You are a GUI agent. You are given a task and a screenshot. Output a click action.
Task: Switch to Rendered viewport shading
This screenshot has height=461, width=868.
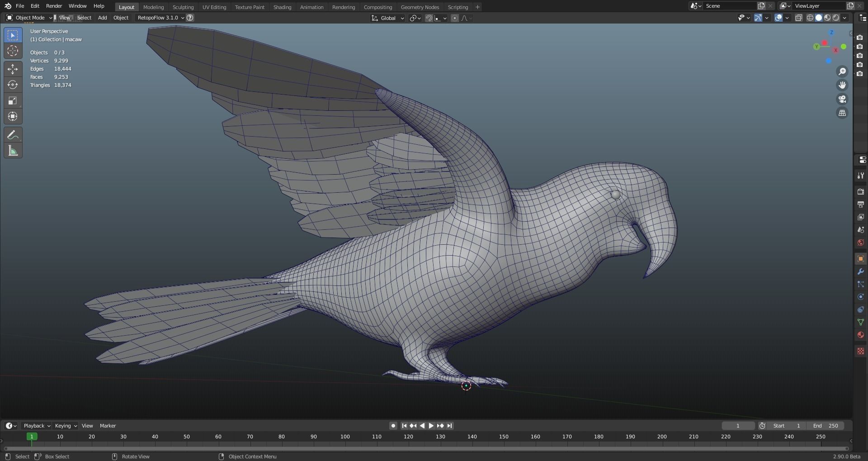pos(836,18)
